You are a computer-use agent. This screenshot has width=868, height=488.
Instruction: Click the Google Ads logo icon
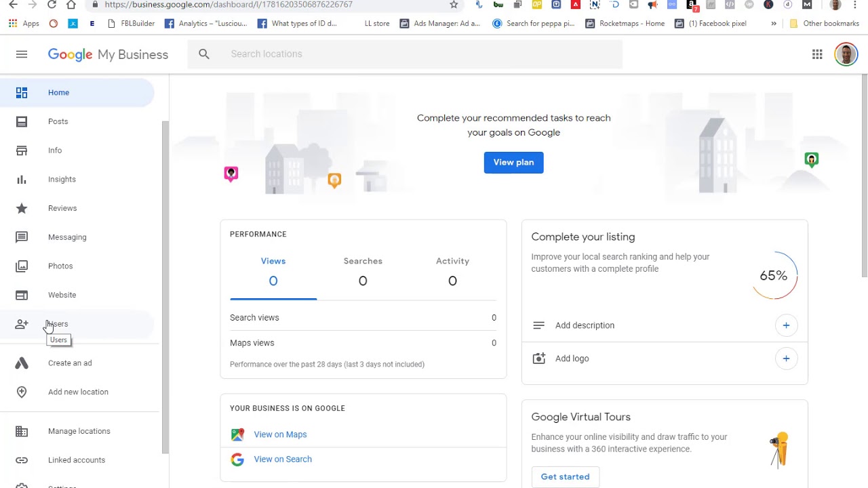click(x=22, y=363)
